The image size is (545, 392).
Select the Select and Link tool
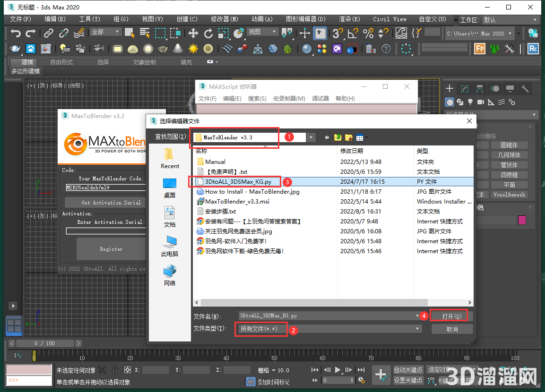pos(48,32)
